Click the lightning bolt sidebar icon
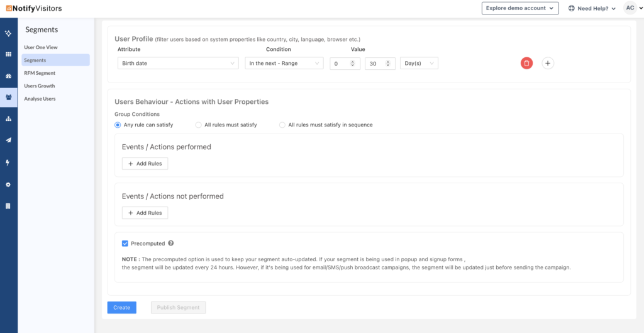This screenshot has width=644, height=333. [x=8, y=162]
